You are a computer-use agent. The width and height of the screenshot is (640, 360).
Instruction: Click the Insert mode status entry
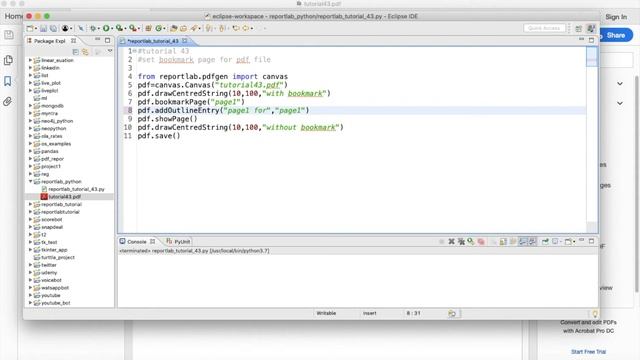pos(370,313)
